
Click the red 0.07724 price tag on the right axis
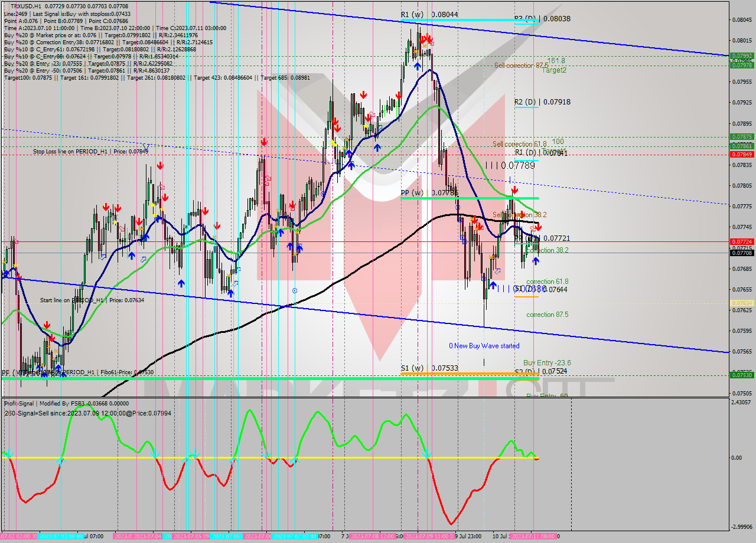[x=743, y=241]
